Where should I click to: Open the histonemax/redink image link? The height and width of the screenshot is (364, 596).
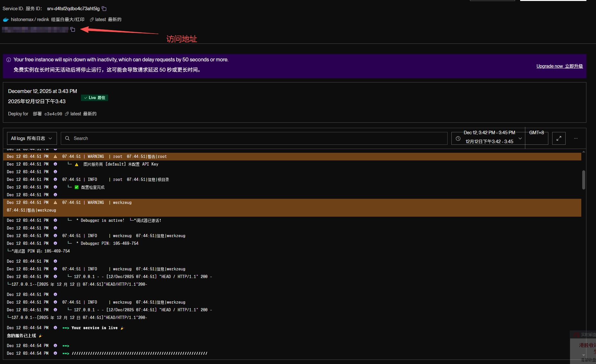pos(30,19)
